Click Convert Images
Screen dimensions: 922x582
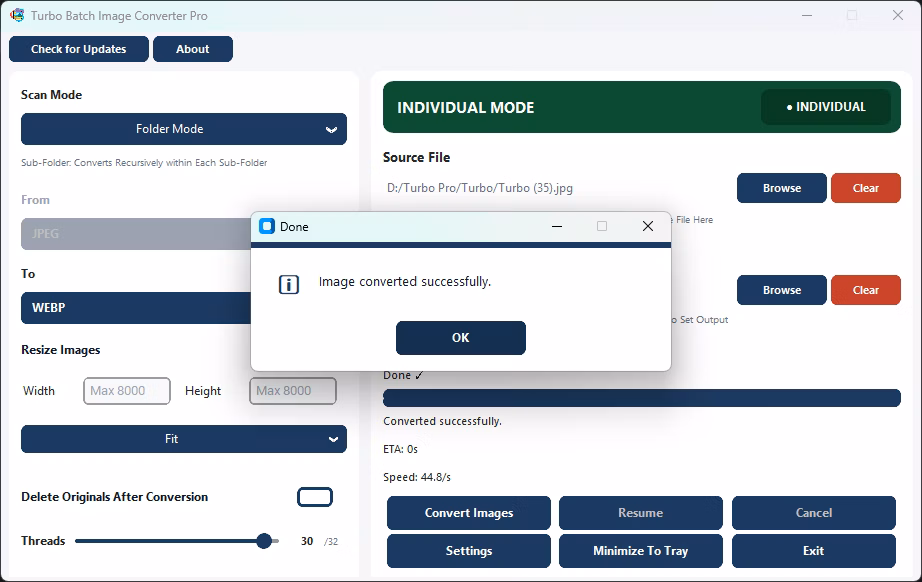click(x=469, y=513)
